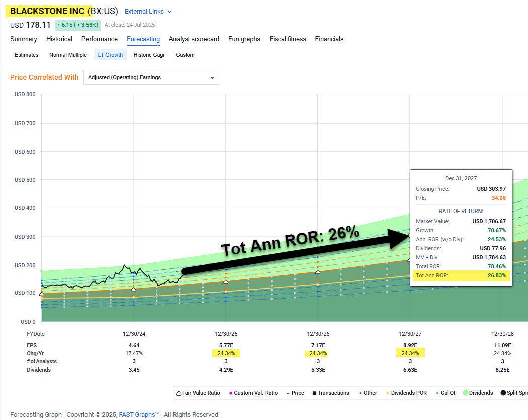The height and width of the screenshot is (420, 528).
Task: Select the Normal Multiple sub-tab
Action: (x=68, y=55)
